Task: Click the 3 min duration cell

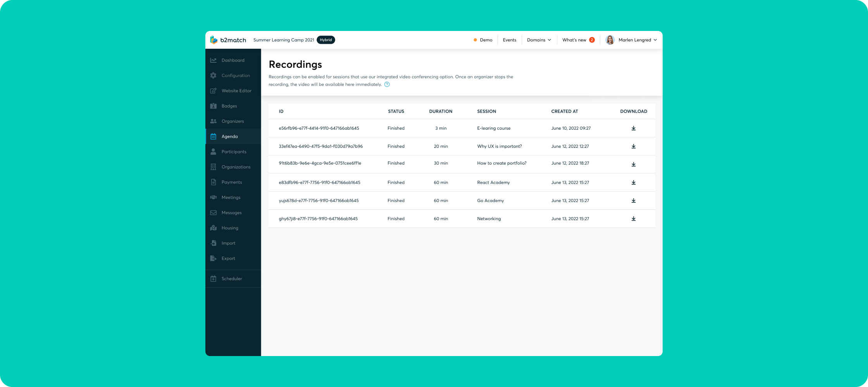Action: click(x=441, y=128)
